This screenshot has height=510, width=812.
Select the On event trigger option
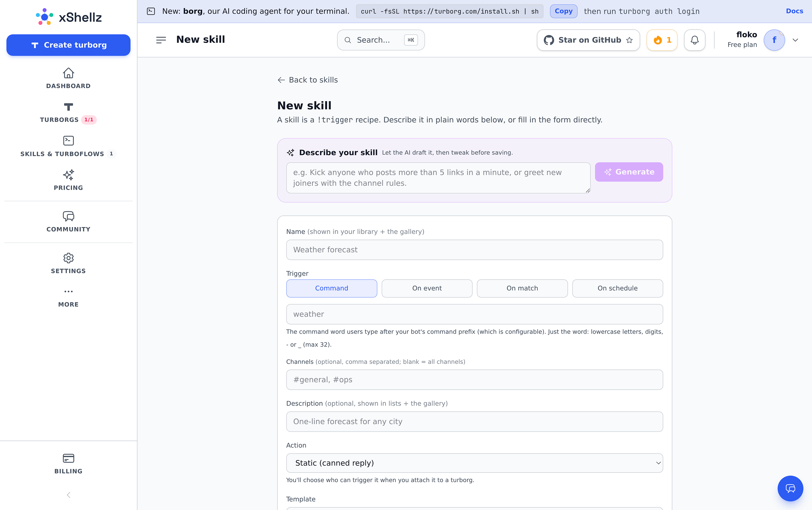coord(427,288)
